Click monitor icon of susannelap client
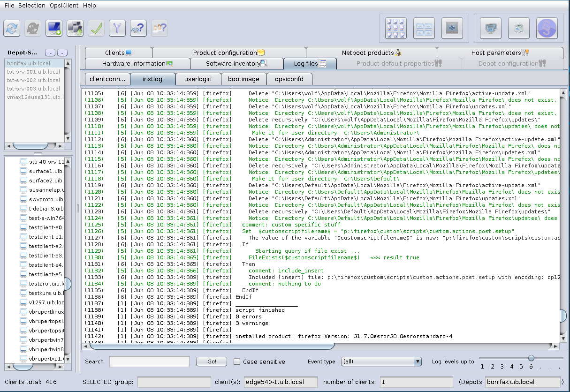Viewport: 570px width, 392px height. pyautogui.click(x=23, y=190)
